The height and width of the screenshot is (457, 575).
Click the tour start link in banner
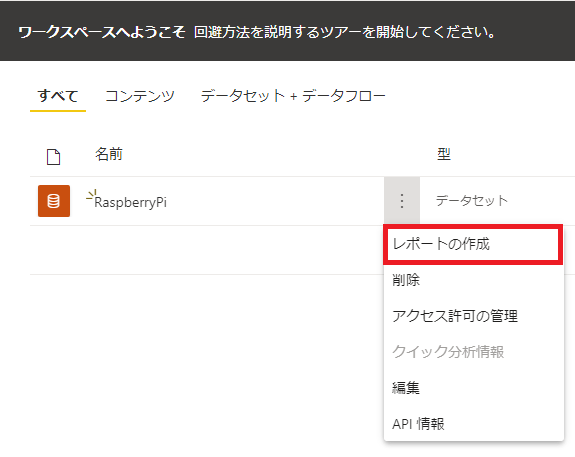pyautogui.click(x=344, y=32)
